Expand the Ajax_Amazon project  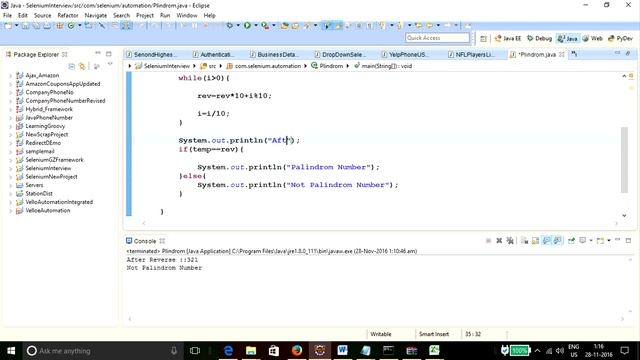[10, 76]
